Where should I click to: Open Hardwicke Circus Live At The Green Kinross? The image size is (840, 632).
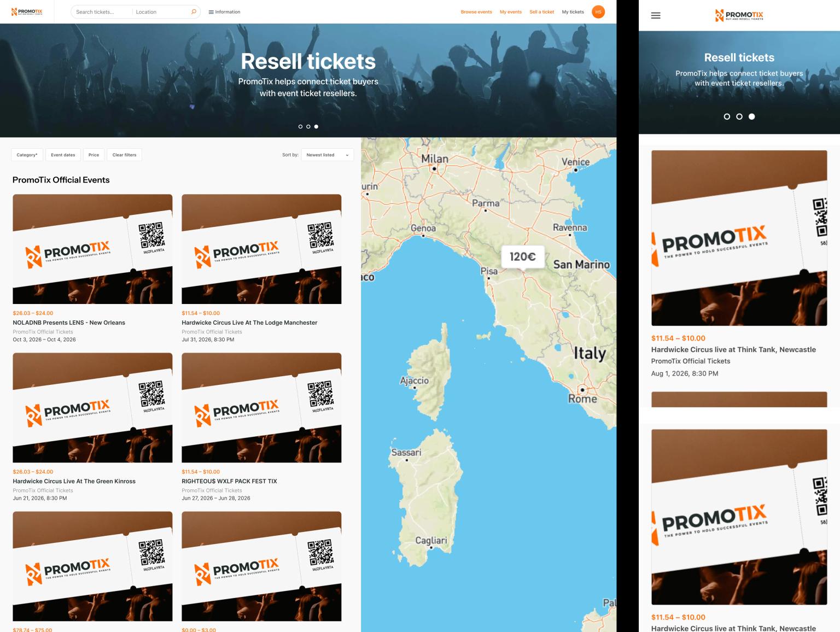[74, 481]
